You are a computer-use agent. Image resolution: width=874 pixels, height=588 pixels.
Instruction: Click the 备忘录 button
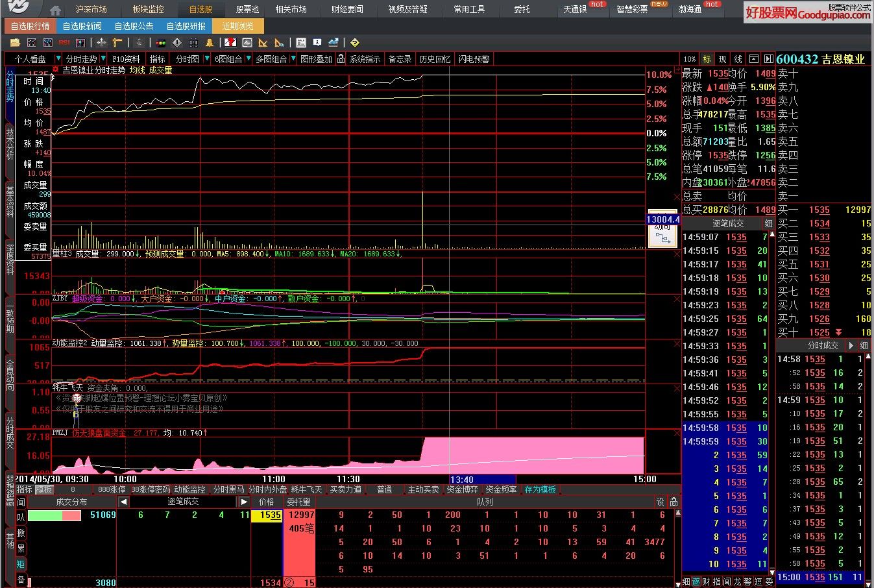[400, 59]
